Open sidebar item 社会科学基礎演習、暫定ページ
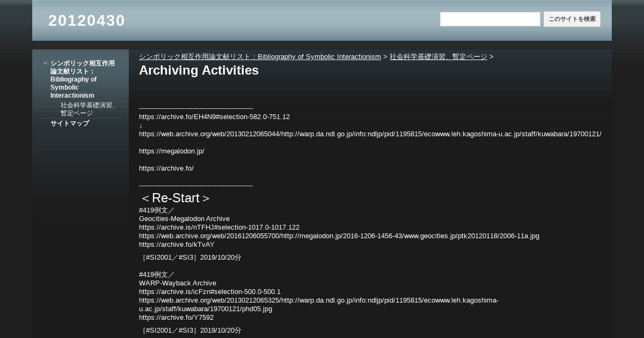This screenshot has width=644, height=338. pyautogui.click(x=89, y=109)
